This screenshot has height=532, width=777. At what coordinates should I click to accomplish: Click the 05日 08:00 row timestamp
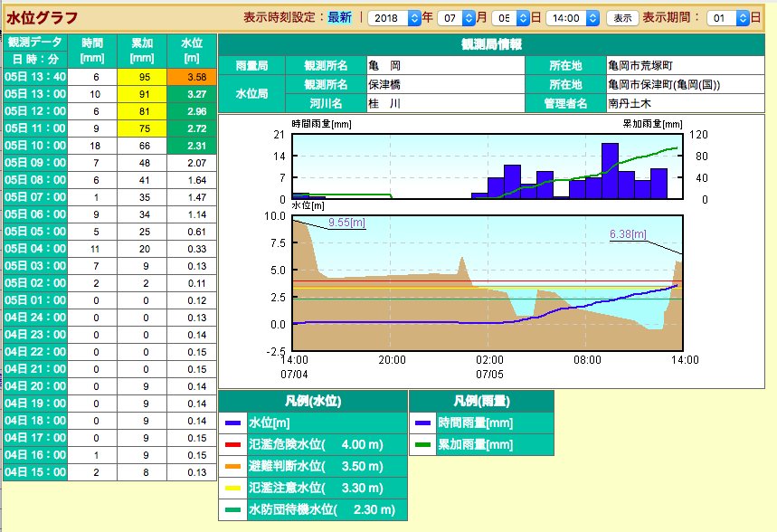pyautogui.click(x=35, y=180)
